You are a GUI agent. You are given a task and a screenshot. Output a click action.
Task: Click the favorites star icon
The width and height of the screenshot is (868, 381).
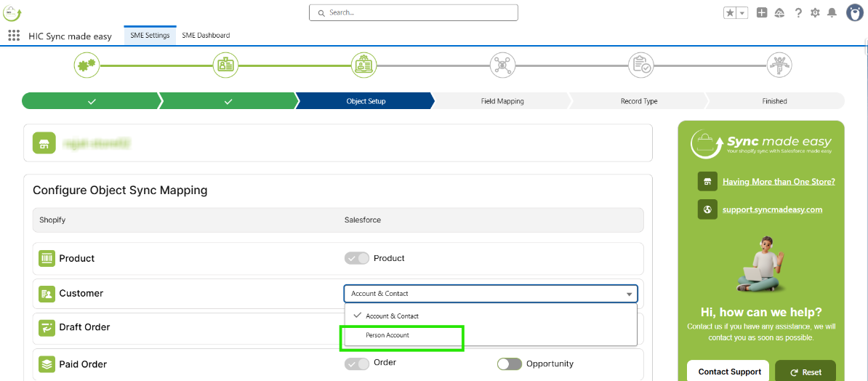click(x=731, y=13)
